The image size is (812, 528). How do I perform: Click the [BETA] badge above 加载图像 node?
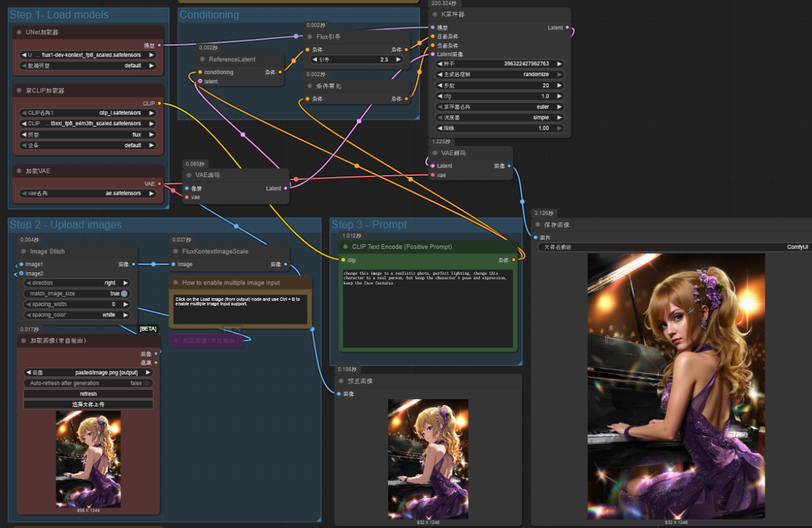coord(148,329)
